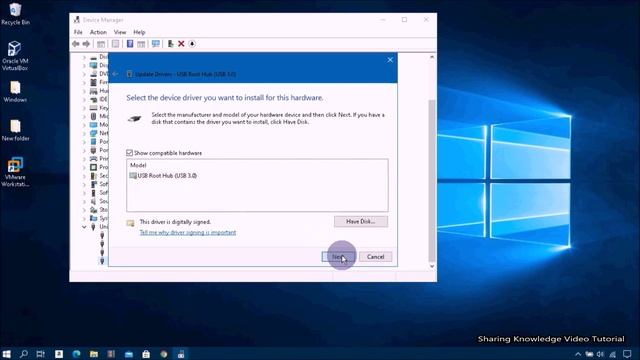Click the Cancel button
640x360 pixels.
(x=376, y=257)
